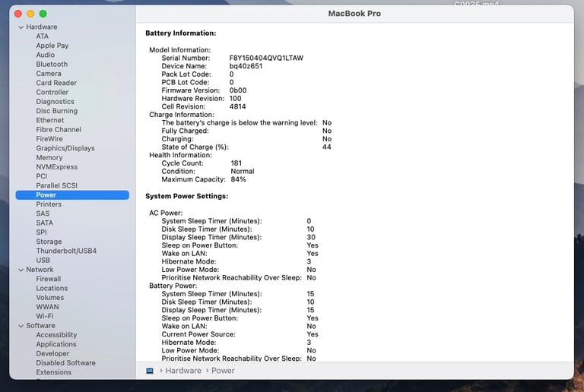Select the highlighted Power entry
This screenshot has width=584, height=392.
pyautogui.click(x=72, y=195)
